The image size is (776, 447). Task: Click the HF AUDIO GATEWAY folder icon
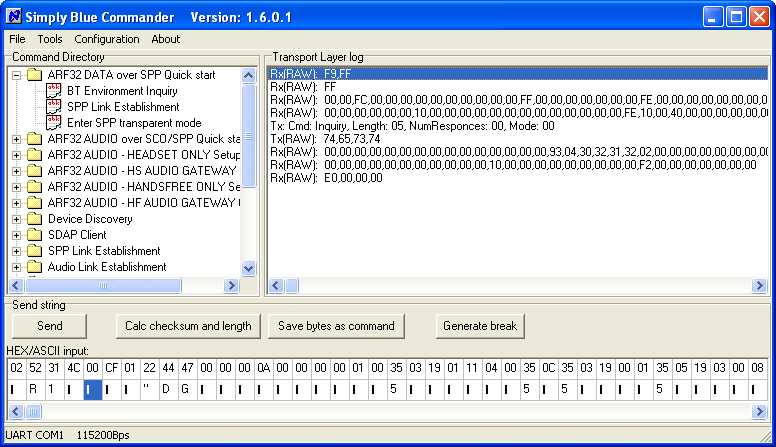pyautogui.click(x=34, y=202)
